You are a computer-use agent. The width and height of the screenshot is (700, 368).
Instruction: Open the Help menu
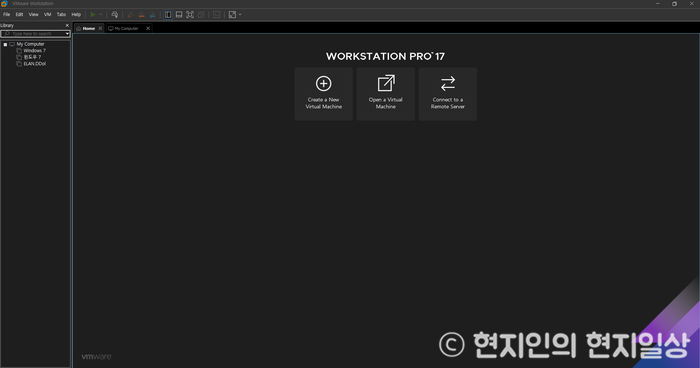tap(76, 14)
